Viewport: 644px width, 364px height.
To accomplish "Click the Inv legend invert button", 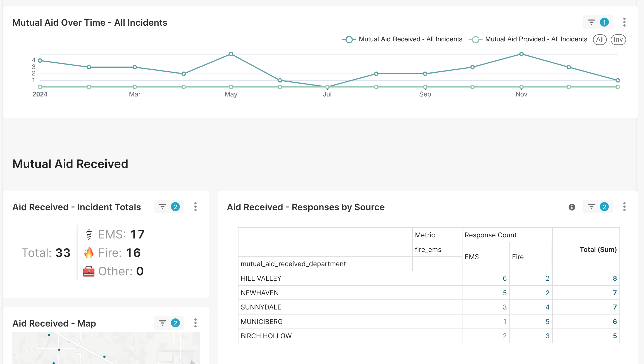I will point(618,39).
